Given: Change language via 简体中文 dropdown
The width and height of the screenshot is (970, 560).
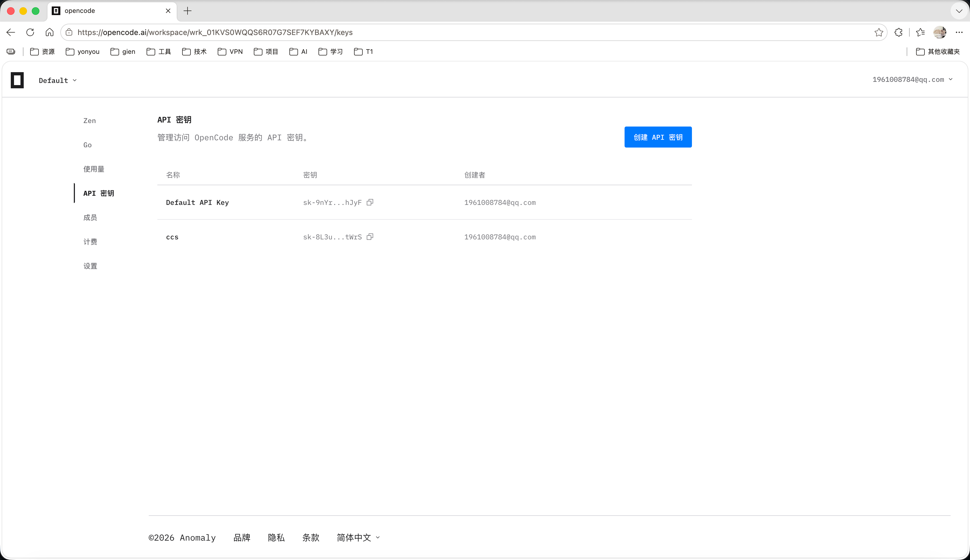Looking at the screenshot, I should point(358,537).
